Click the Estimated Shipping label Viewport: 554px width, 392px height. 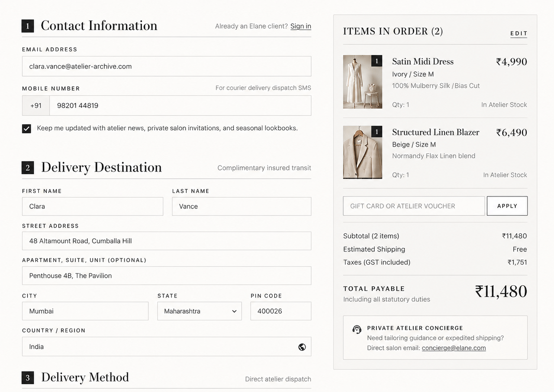pyautogui.click(x=374, y=249)
